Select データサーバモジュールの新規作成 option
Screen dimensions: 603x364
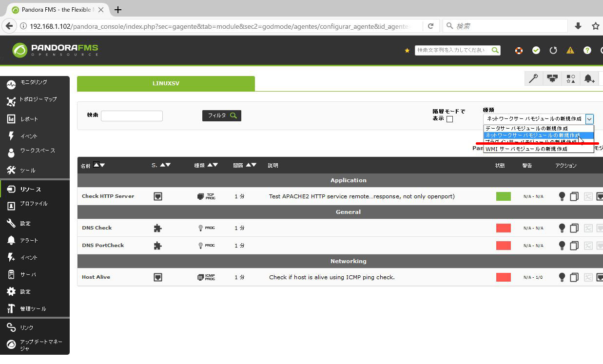tap(539, 129)
